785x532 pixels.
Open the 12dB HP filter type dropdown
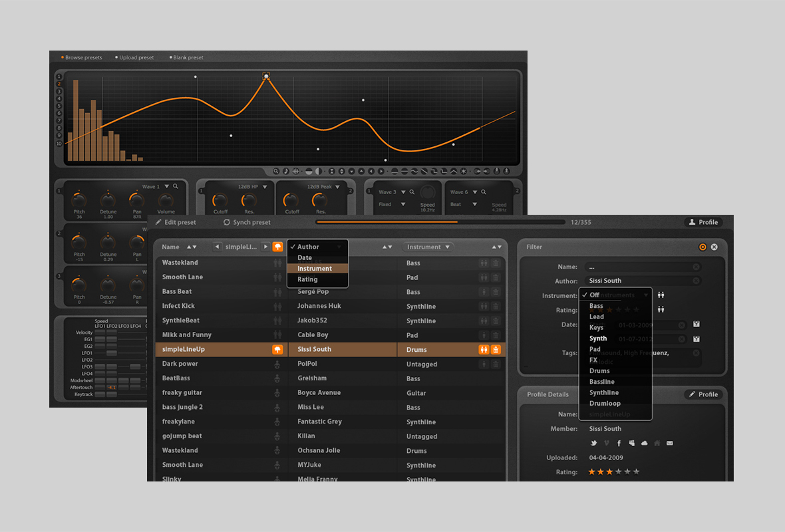[x=265, y=187]
